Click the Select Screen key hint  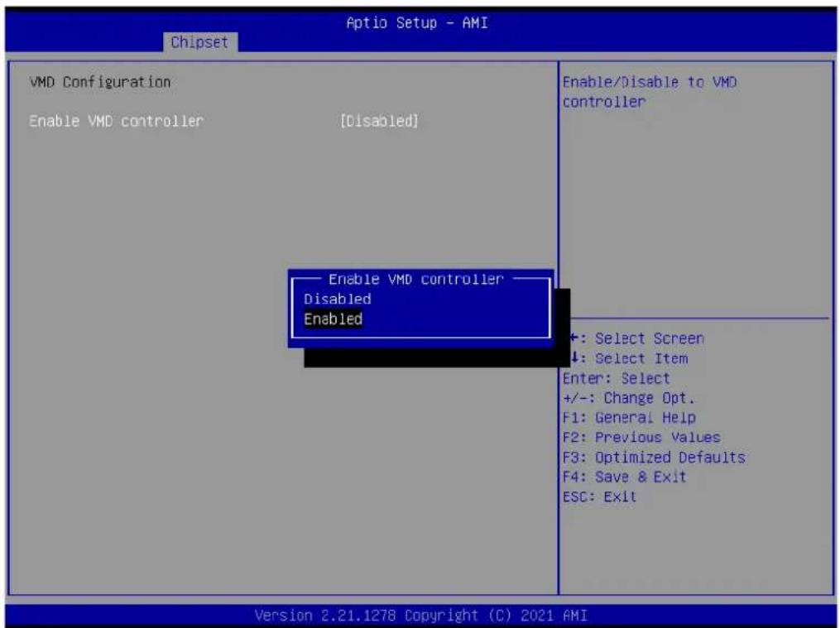(x=636, y=338)
